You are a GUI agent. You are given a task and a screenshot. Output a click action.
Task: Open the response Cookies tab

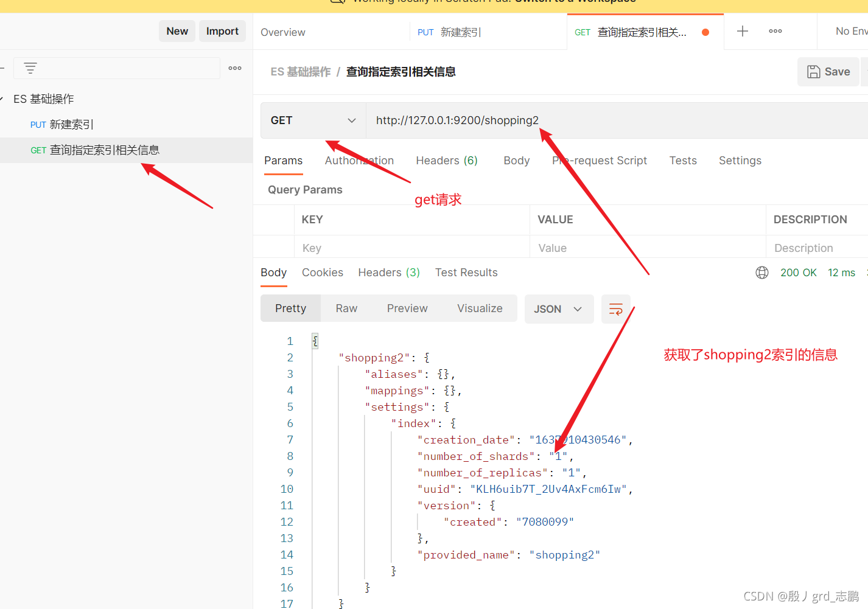click(x=323, y=273)
